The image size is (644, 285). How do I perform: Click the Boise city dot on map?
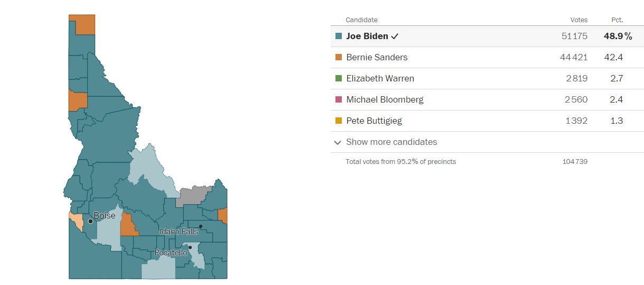(90, 222)
